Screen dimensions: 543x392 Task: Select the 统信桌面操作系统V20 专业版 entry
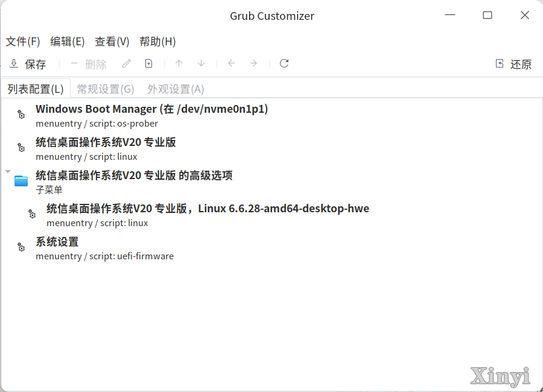pyautogui.click(x=271, y=149)
